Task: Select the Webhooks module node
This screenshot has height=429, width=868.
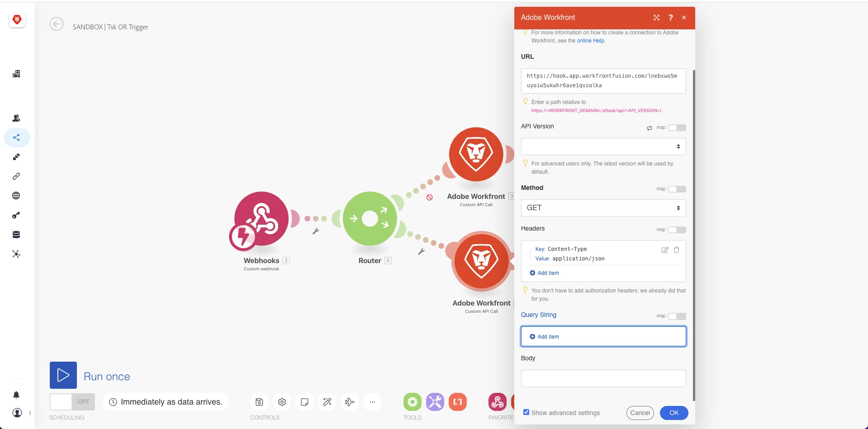Action: pos(261,219)
